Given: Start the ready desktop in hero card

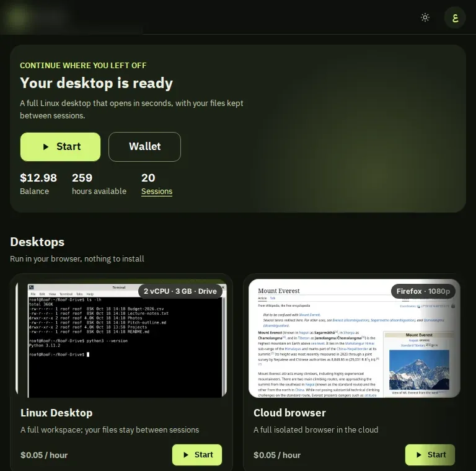Looking at the screenshot, I should click(60, 147).
